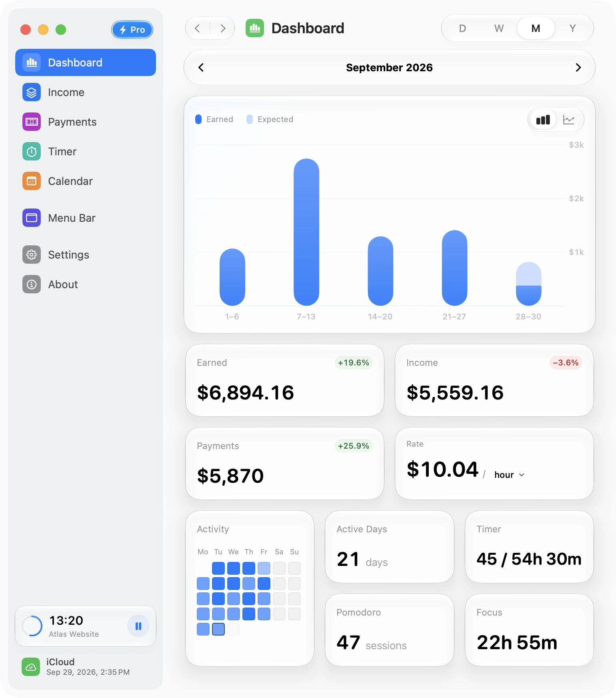Click the −3.6% Income change badge
This screenshot has height=698, width=616.
click(566, 363)
